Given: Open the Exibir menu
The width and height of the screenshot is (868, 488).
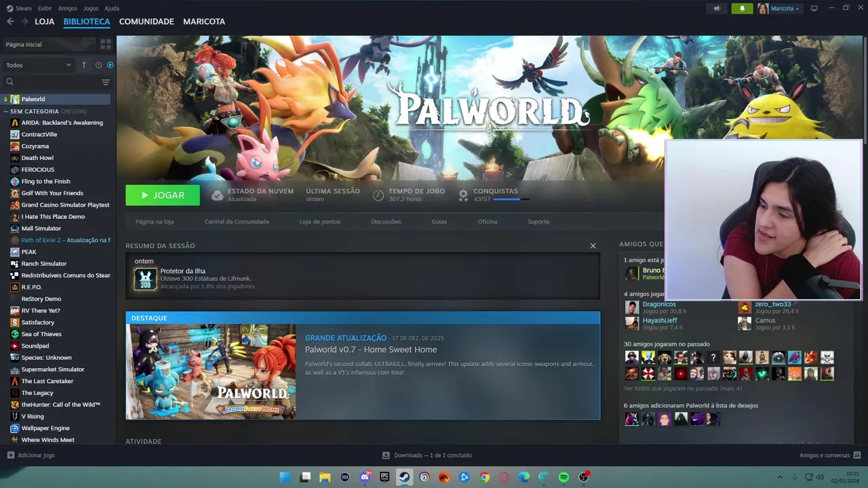Looking at the screenshot, I should pos(45,9).
